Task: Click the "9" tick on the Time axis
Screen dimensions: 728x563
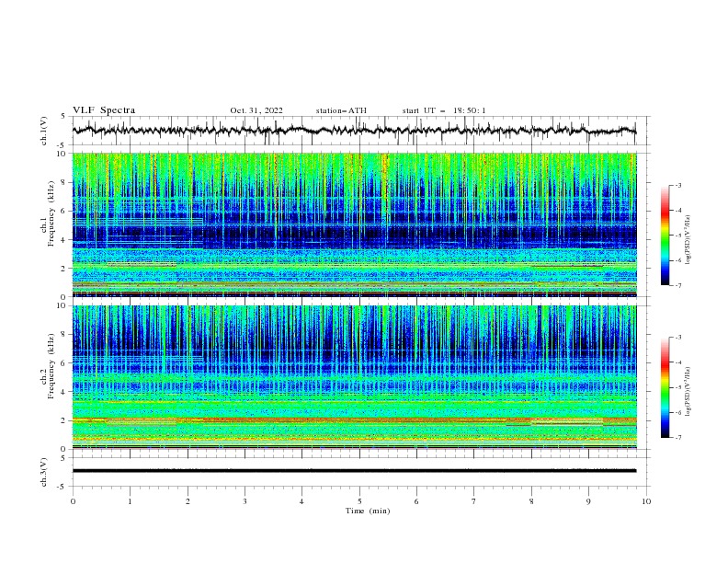Action: [588, 501]
